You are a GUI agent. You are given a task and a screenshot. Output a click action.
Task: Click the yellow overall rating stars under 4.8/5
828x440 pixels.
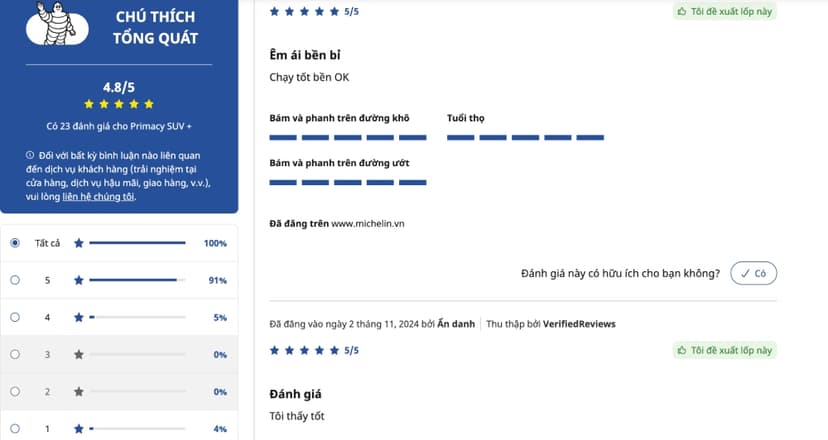pos(119,104)
